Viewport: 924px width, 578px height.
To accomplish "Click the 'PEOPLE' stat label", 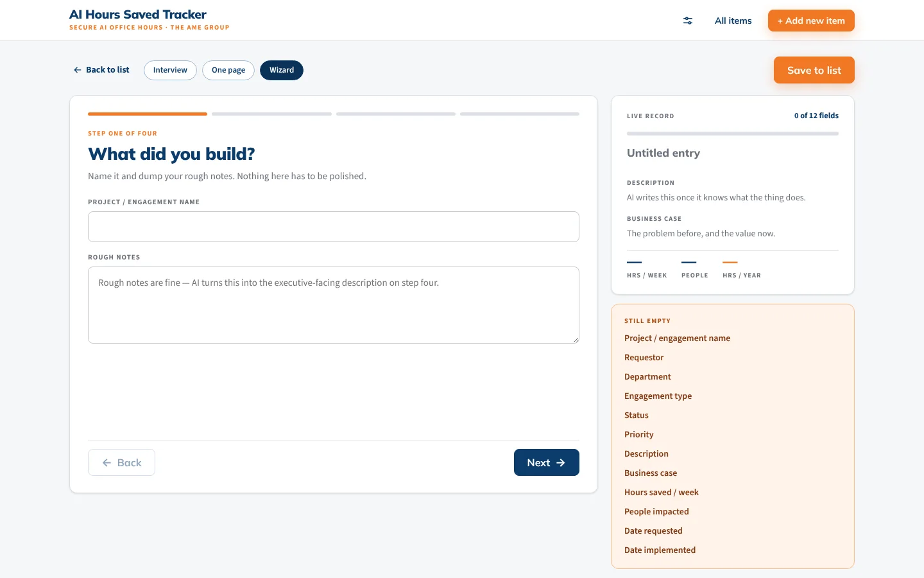I will 695,276.
